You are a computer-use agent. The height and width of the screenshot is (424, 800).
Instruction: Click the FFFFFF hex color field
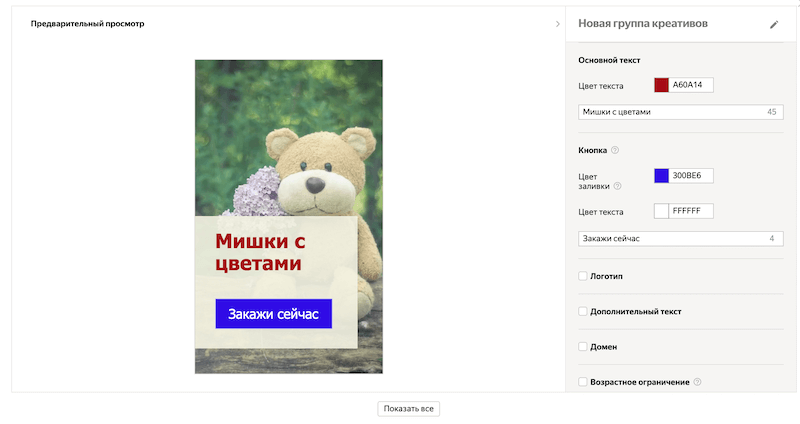pos(692,211)
